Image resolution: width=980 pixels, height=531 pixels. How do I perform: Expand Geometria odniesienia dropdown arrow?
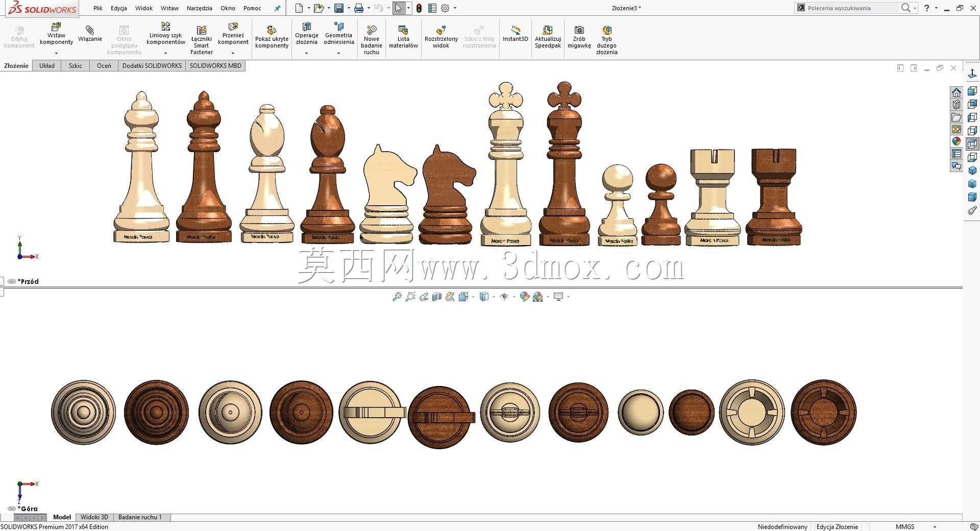click(338, 53)
